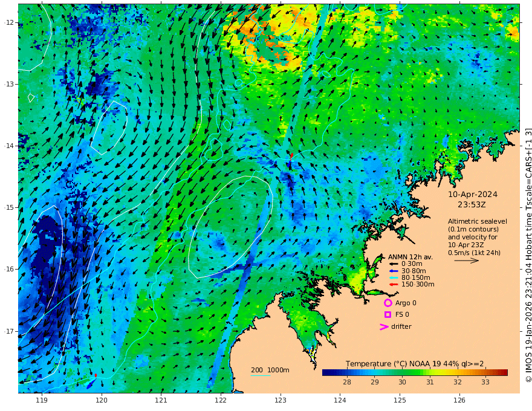Click the cyan 80-150m arrow legend icon
This screenshot has width=532, height=411.
point(394,278)
